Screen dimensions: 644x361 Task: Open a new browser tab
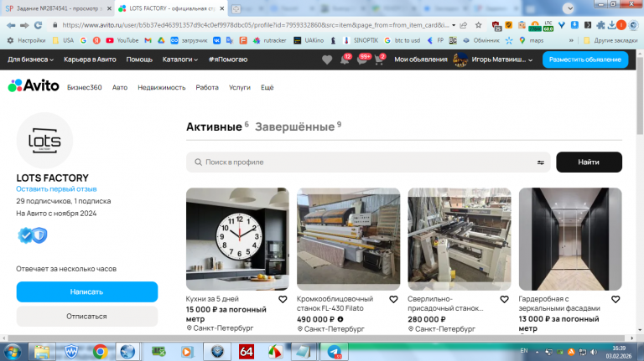[236, 8]
